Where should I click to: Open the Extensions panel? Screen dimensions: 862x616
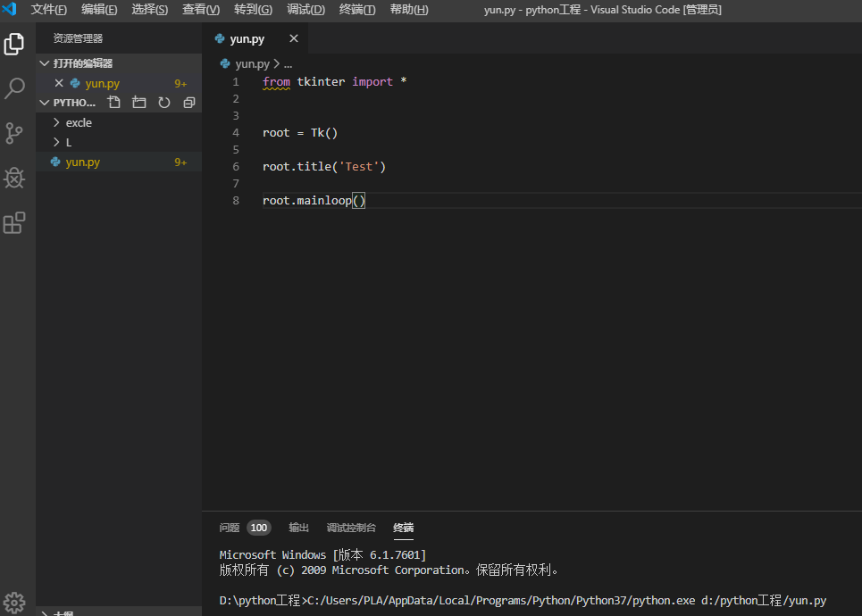(x=13, y=222)
